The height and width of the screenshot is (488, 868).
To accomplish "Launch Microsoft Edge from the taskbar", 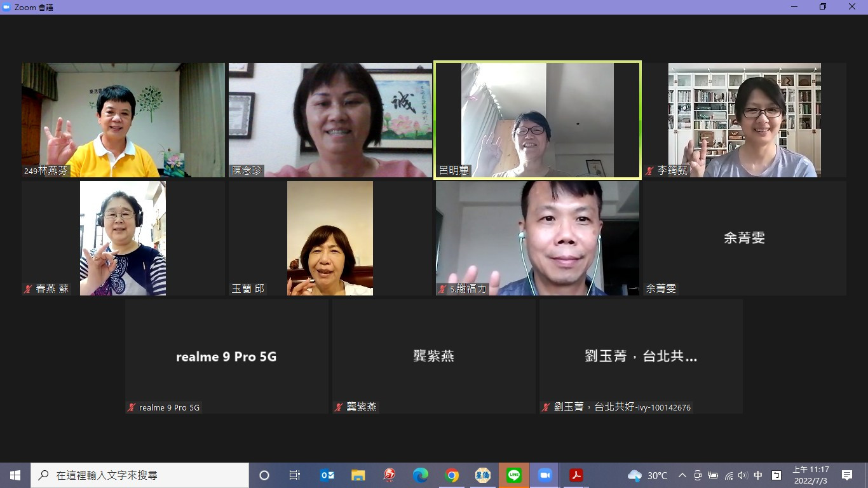I will (x=421, y=475).
